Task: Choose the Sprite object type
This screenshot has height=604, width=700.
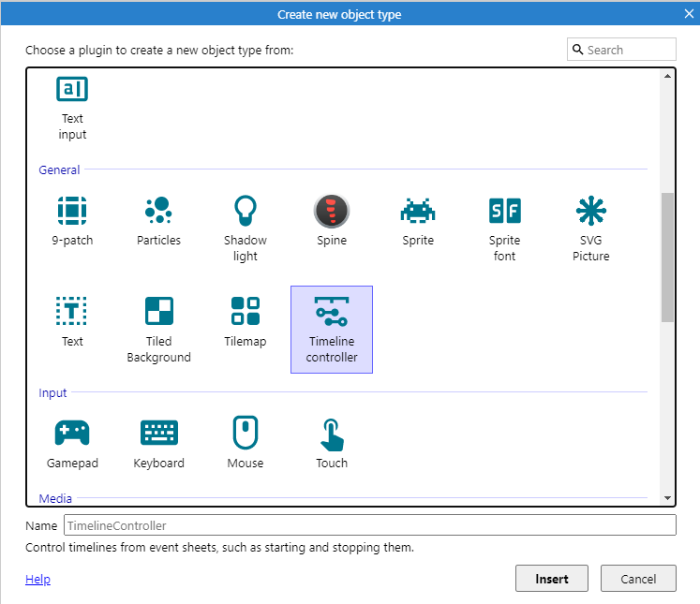Action: click(x=418, y=212)
